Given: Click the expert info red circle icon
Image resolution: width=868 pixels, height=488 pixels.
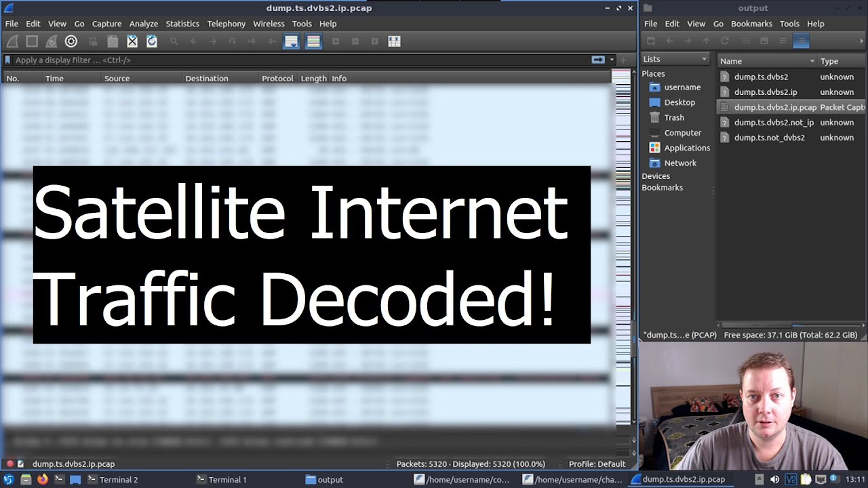Looking at the screenshot, I should coord(9,464).
